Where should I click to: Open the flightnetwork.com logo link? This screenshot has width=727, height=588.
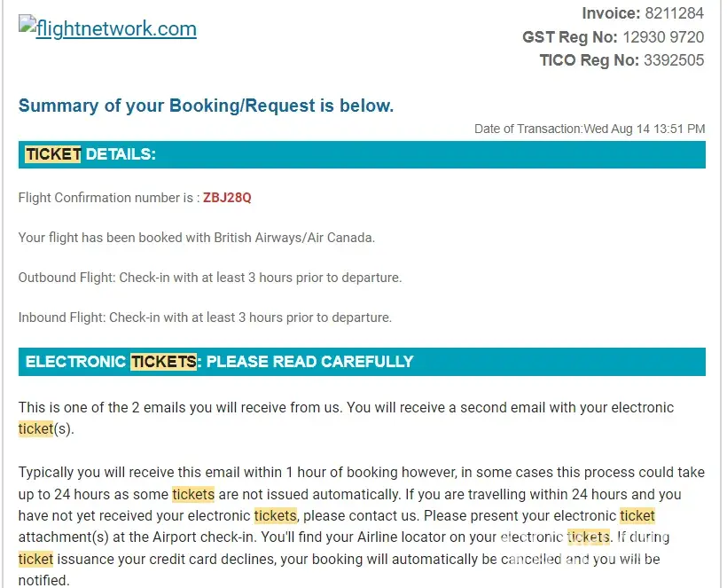(x=116, y=28)
